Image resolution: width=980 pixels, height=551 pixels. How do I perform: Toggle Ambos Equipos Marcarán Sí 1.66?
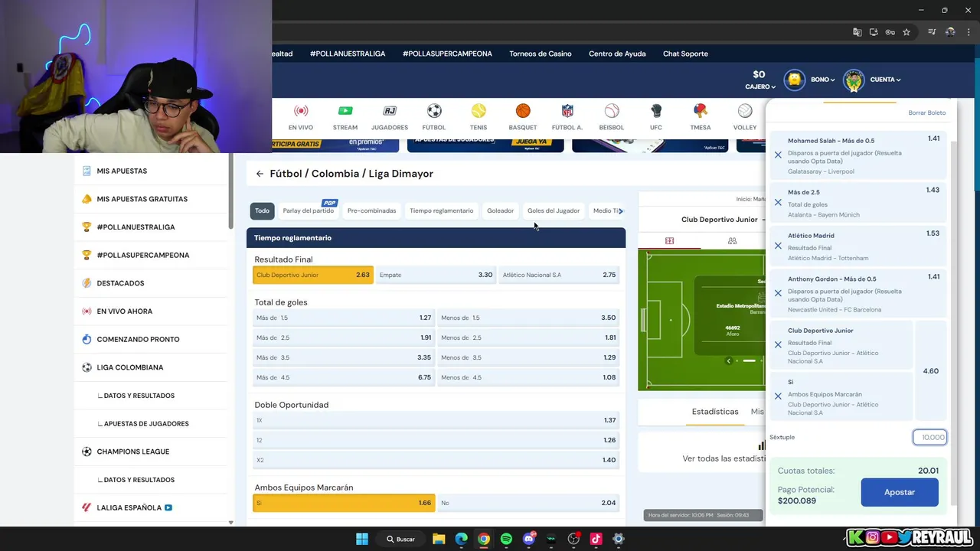[344, 503]
